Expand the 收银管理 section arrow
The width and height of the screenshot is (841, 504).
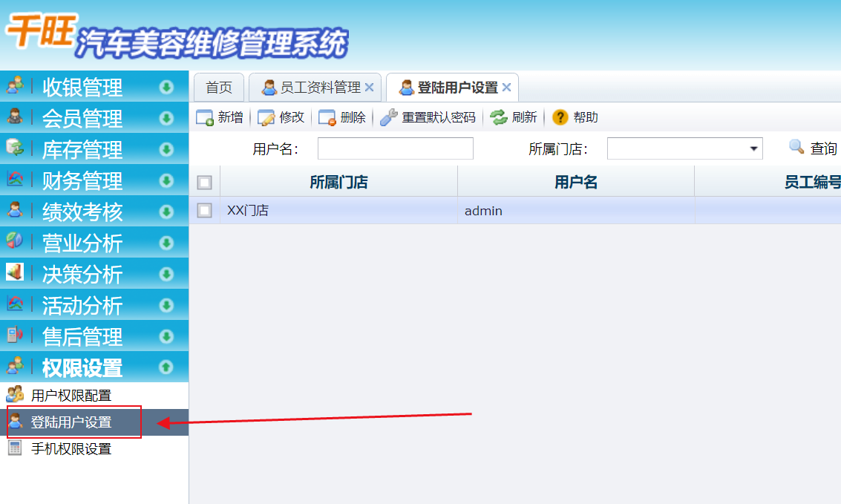tap(166, 87)
